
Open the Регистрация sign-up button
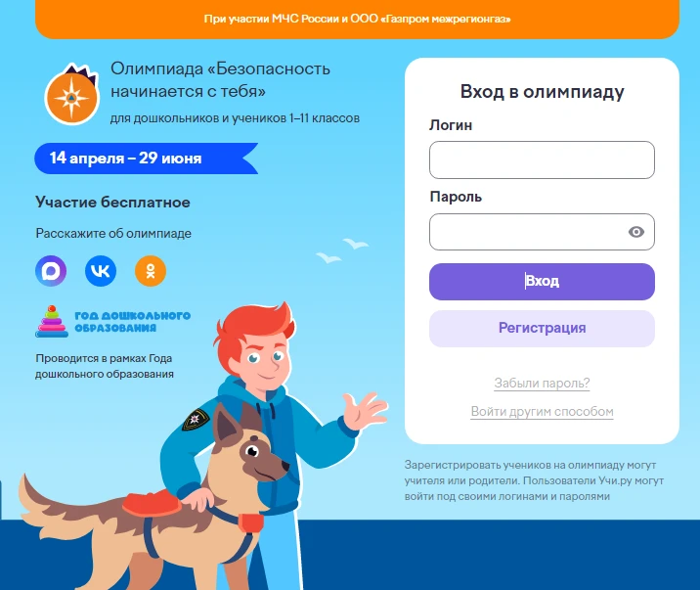[x=542, y=329]
